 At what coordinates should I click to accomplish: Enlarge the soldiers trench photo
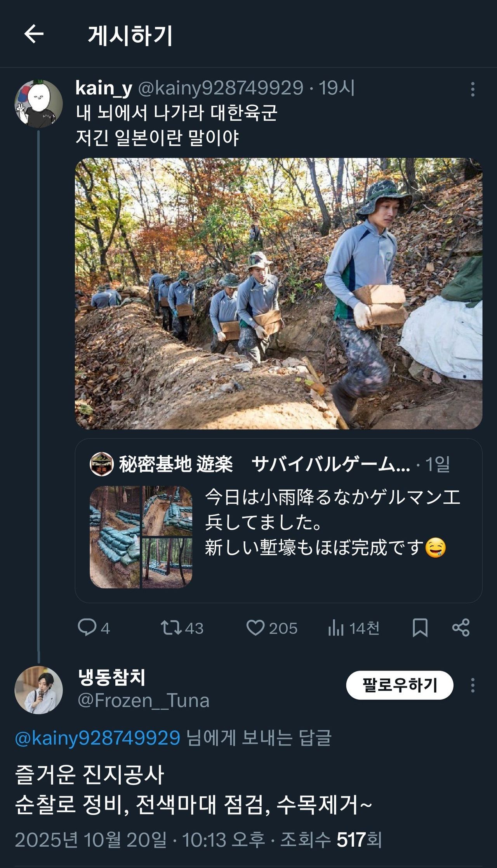tap(278, 293)
